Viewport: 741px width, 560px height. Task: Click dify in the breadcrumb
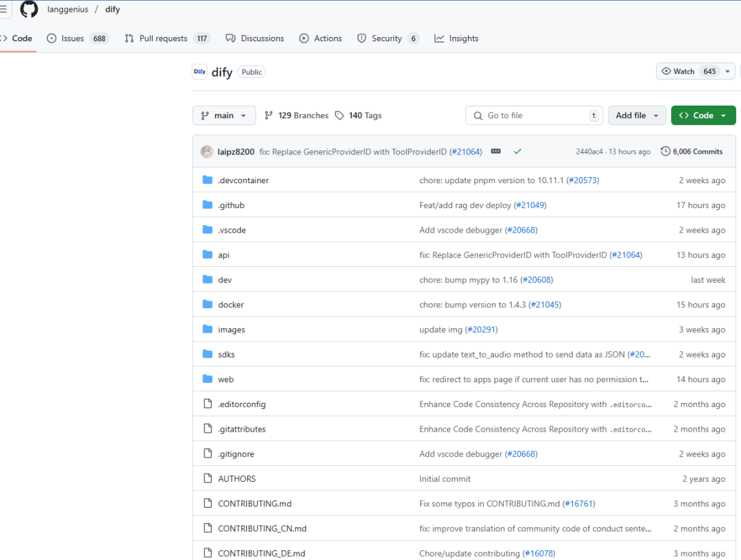[x=113, y=10]
